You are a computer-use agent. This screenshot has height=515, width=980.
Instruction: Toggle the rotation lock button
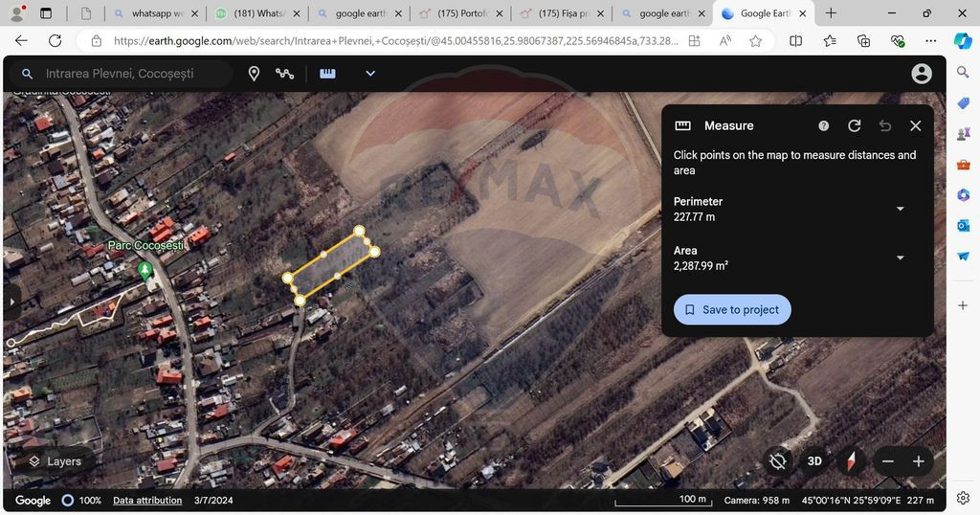778,461
